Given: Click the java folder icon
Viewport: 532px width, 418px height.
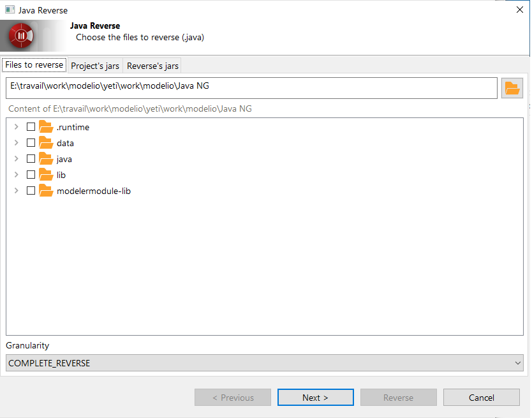Looking at the screenshot, I should (x=46, y=158).
